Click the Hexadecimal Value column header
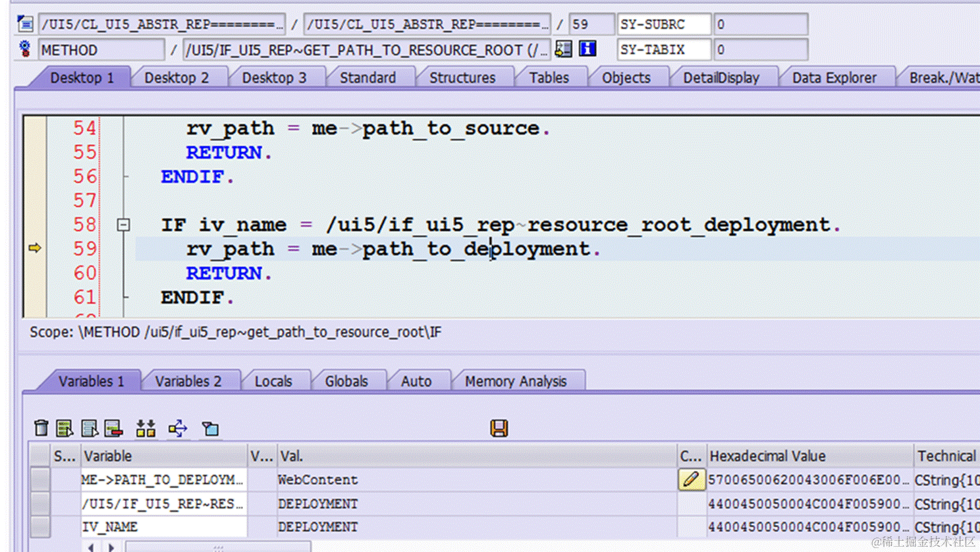980x552 pixels. coord(810,456)
